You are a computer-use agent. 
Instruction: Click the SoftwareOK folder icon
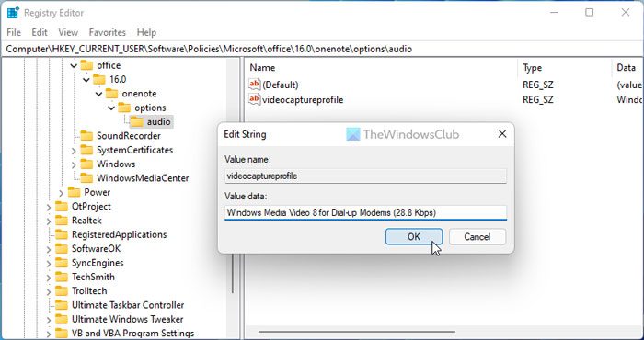point(62,248)
